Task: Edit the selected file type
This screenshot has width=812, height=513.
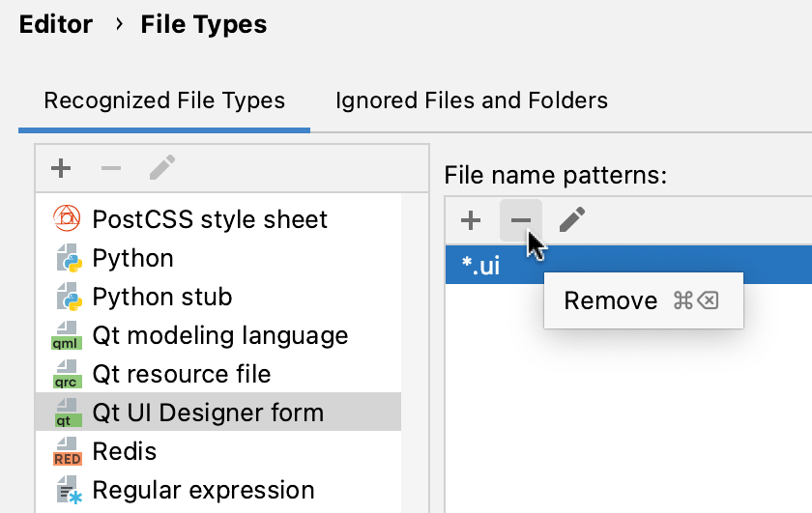Action: click(x=161, y=169)
